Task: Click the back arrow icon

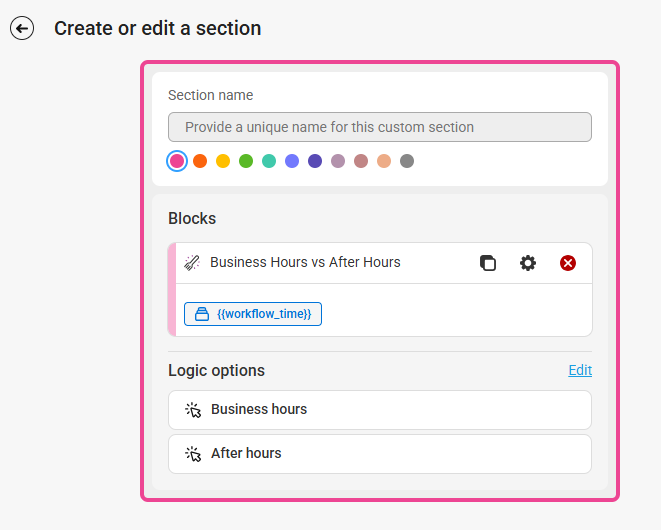Action: click(22, 29)
